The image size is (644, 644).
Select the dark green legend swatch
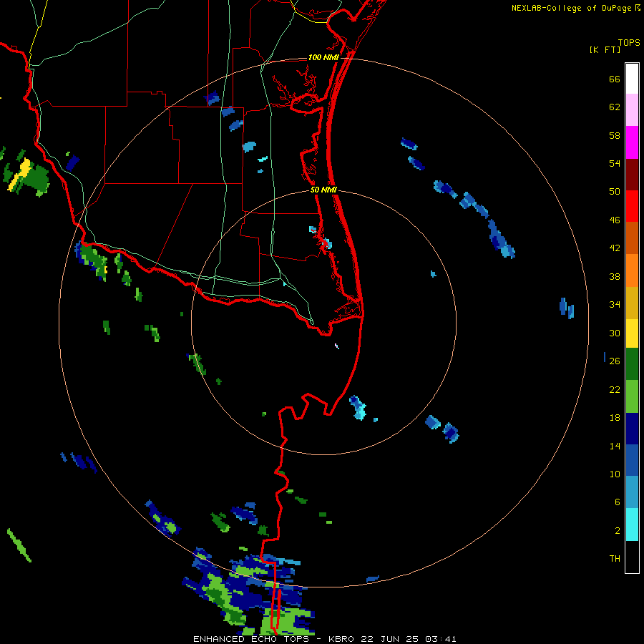[x=632, y=364]
